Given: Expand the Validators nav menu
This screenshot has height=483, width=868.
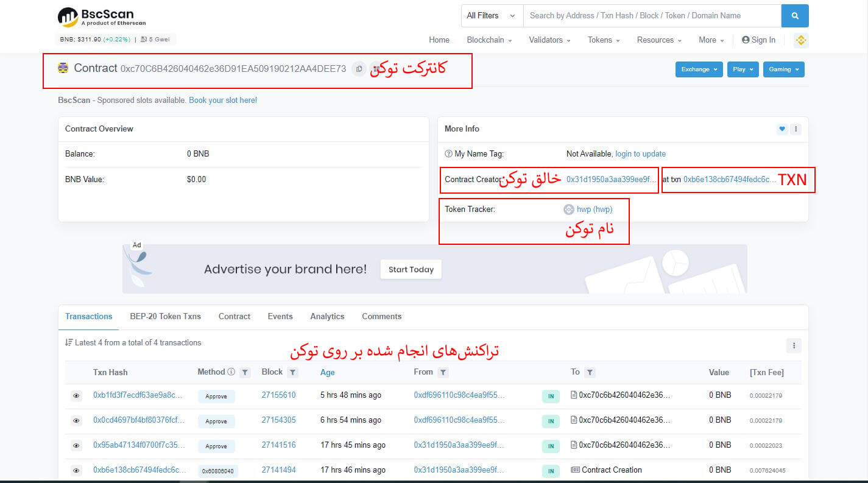Looking at the screenshot, I should (549, 40).
